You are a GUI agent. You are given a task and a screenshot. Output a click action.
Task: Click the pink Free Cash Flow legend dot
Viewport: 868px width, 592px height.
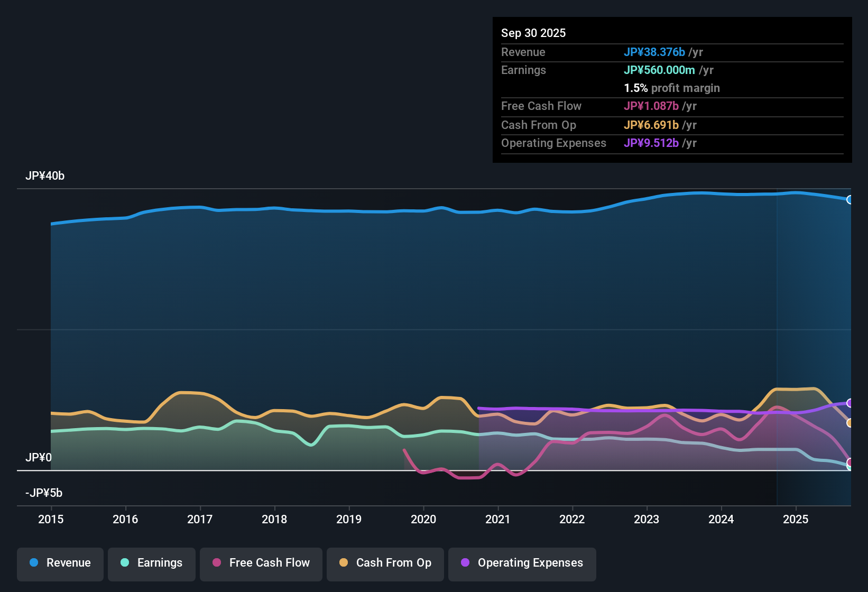(x=217, y=563)
